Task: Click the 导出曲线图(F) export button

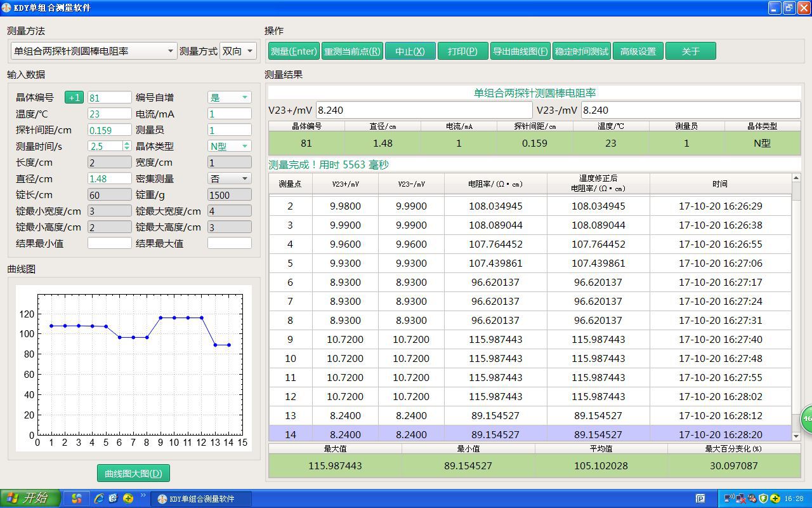Action: click(x=520, y=51)
